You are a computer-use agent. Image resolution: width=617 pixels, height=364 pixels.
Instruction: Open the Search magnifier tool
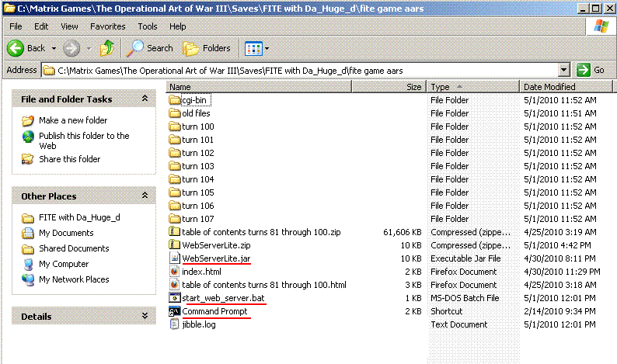(x=134, y=48)
